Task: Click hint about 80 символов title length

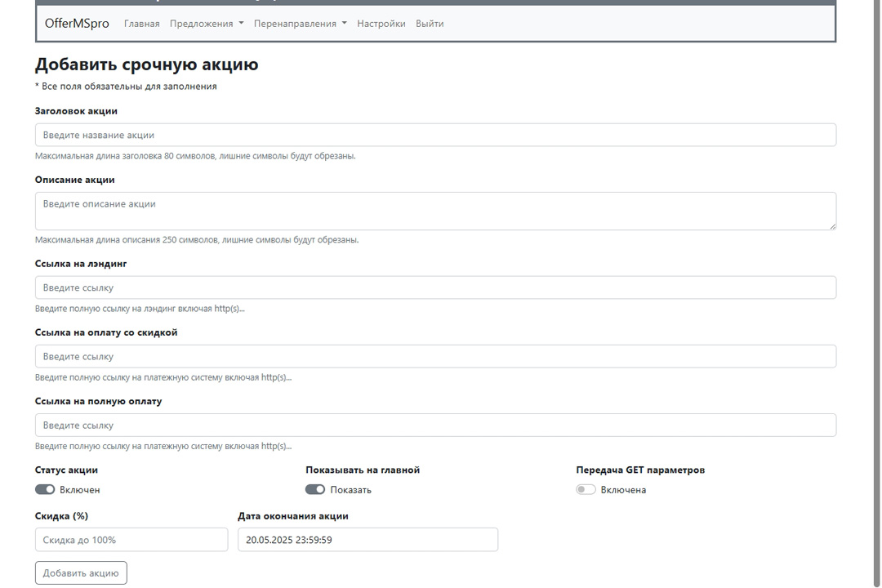Action: click(x=195, y=156)
